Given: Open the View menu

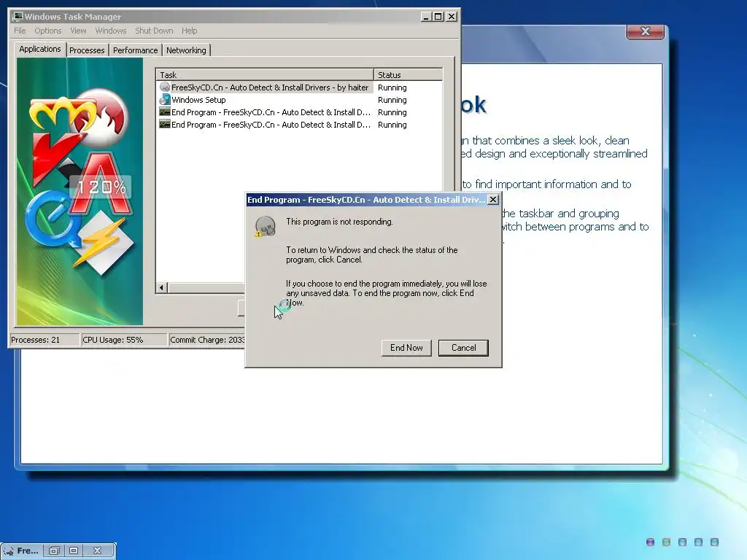Looking at the screenshot, I should [78, 31].
